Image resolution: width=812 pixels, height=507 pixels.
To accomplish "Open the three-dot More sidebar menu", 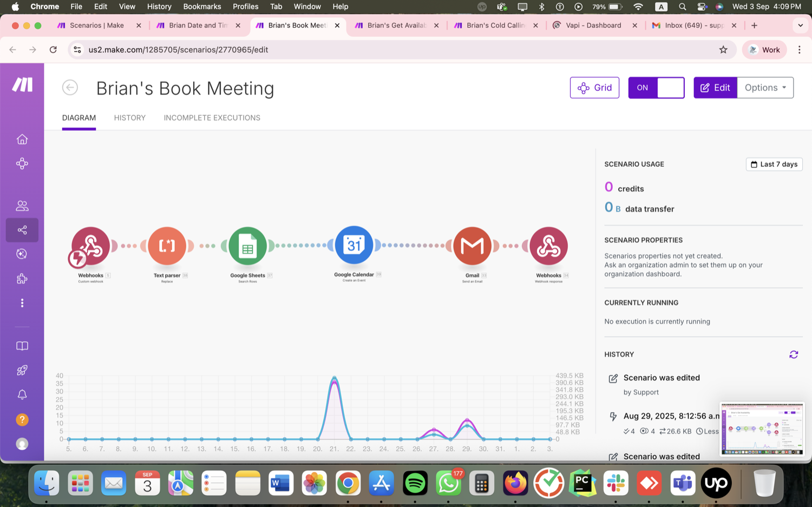I will point(22,303).
